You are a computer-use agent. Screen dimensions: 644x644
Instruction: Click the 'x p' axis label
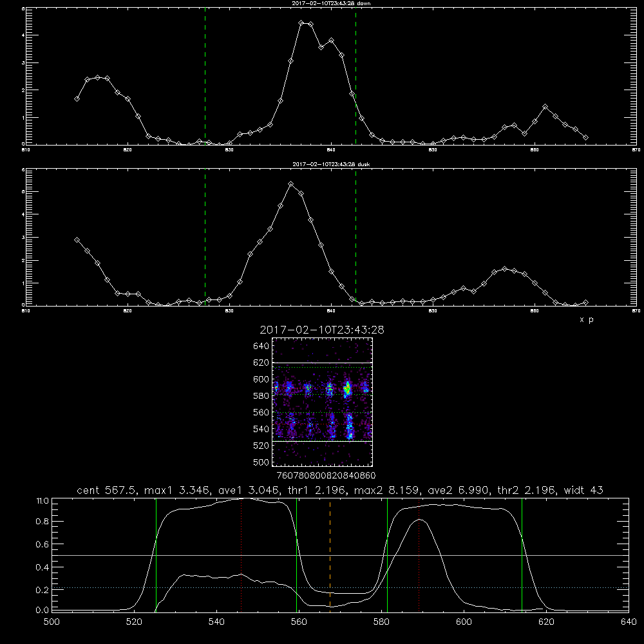click(x=587, y=319)
